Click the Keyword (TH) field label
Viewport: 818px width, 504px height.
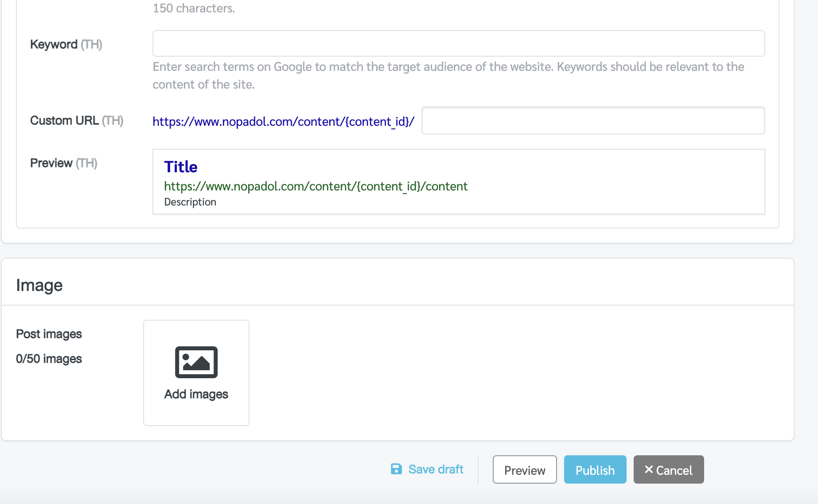(x=66, y=44)
